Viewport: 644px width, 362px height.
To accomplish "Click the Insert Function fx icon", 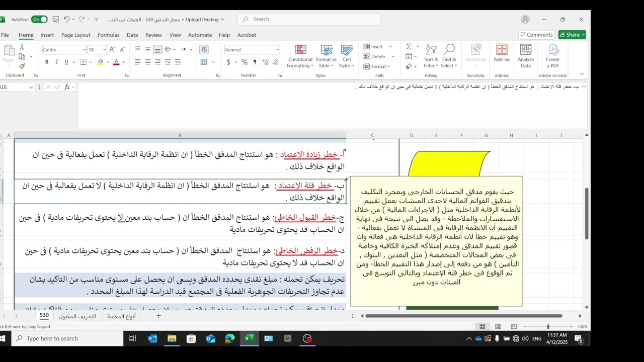I will (67, 87).
